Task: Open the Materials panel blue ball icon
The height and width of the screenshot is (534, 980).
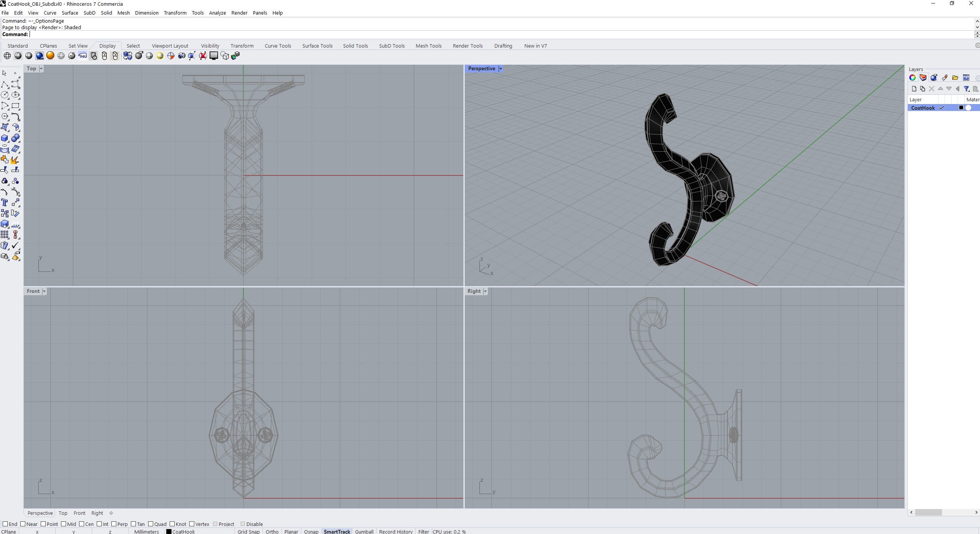Action: (934, 78)
